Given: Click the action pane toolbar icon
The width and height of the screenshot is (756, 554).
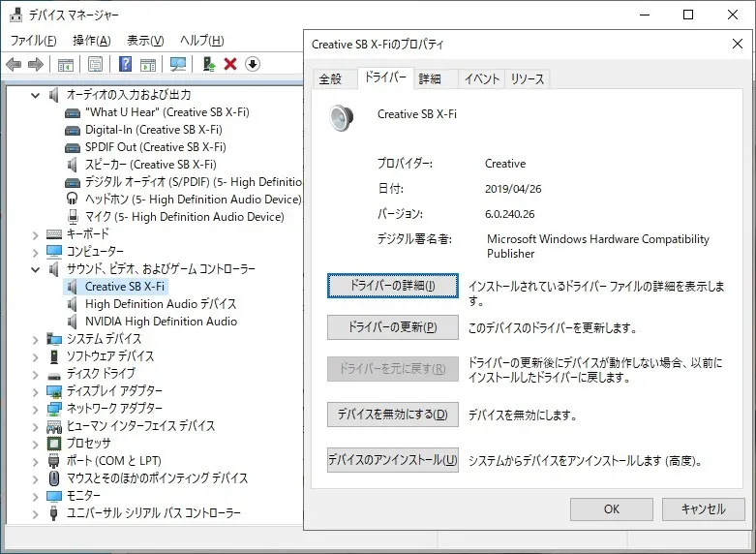Looking at the screenshot, I should point(148,64).
